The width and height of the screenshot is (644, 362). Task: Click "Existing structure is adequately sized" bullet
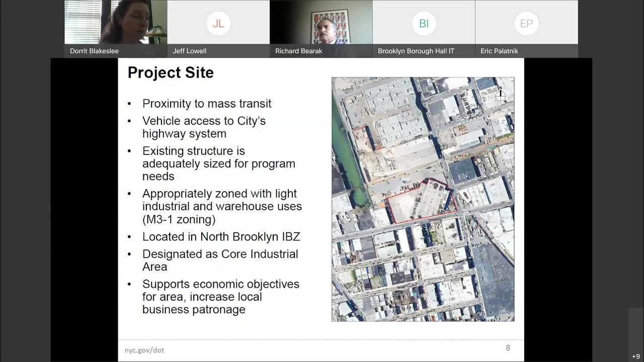point(219,163)
